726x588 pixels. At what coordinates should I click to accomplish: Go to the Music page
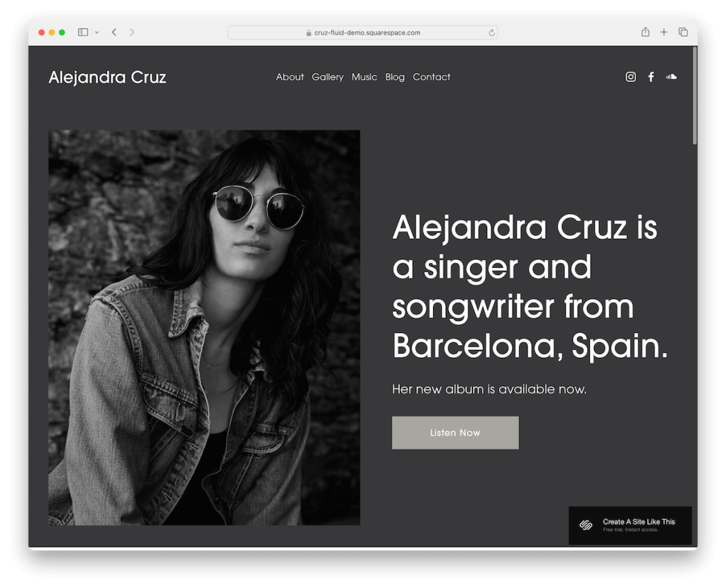(364, 77)
